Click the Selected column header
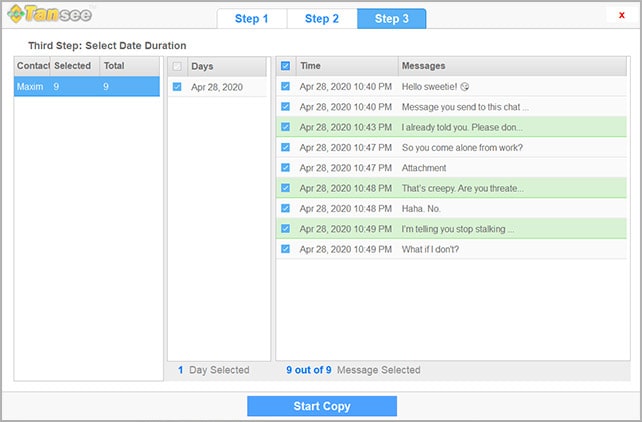This screenshot has width=642, height=422. point(73,66)
